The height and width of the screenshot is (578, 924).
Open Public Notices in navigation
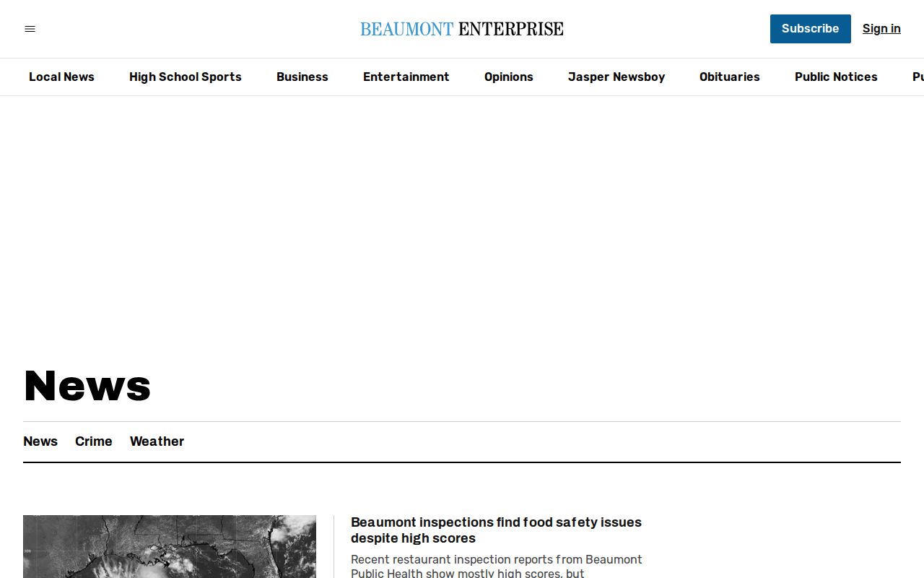pos(836,77)
